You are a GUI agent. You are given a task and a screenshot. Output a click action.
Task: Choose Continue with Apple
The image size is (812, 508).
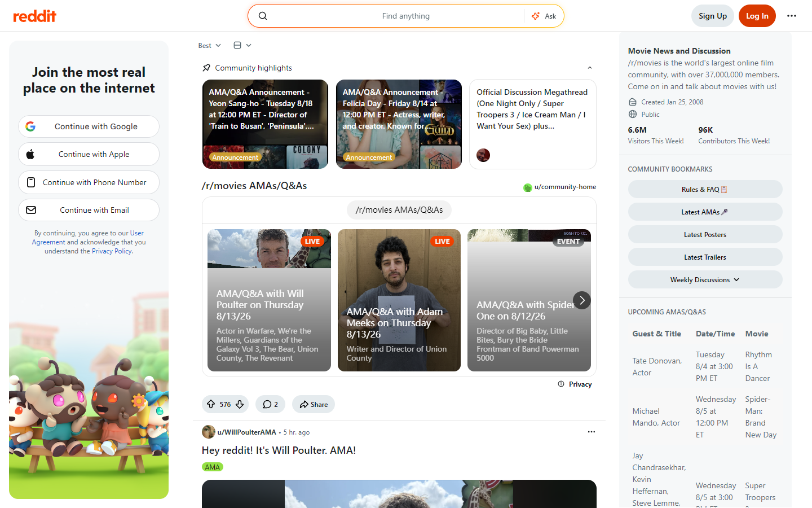click(x=89, y=154)
